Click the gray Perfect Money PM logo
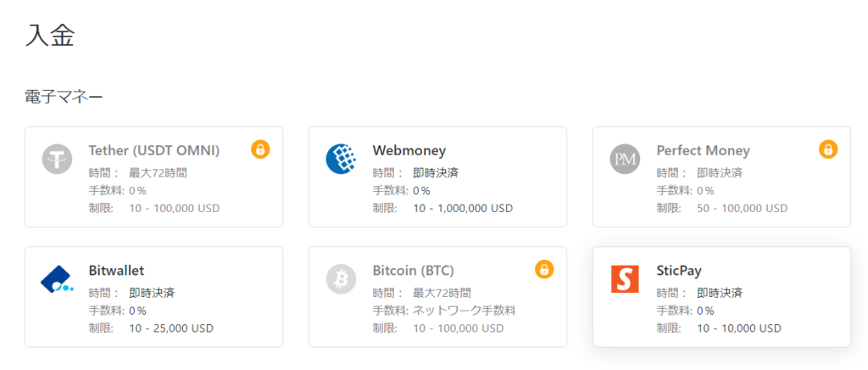The width and height of the screenshot is (868, 370). [625, 159]
